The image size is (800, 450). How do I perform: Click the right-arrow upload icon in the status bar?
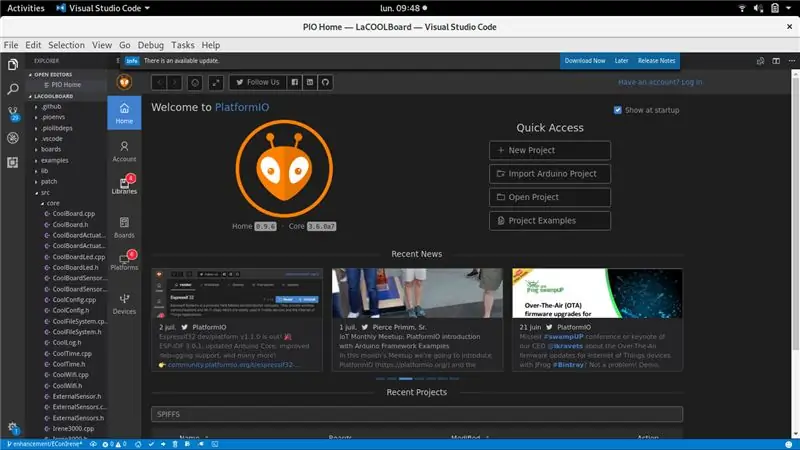tap(163, 444)
